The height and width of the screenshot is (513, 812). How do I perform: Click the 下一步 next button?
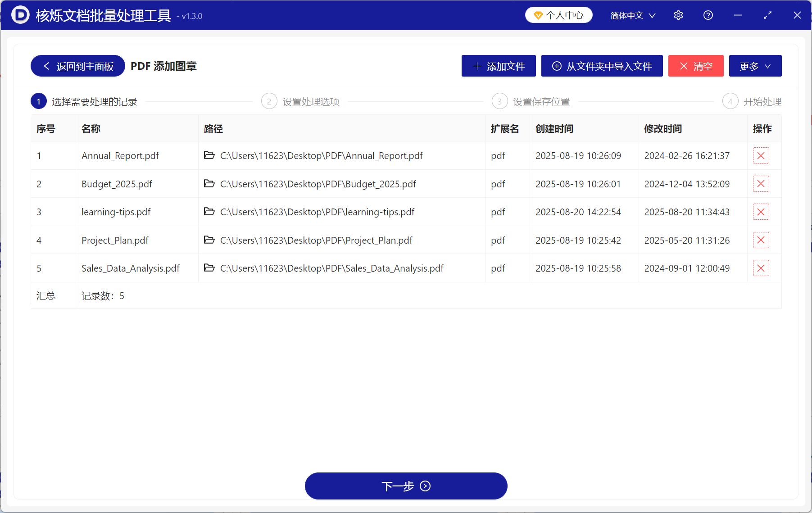[x=405, y=486]
